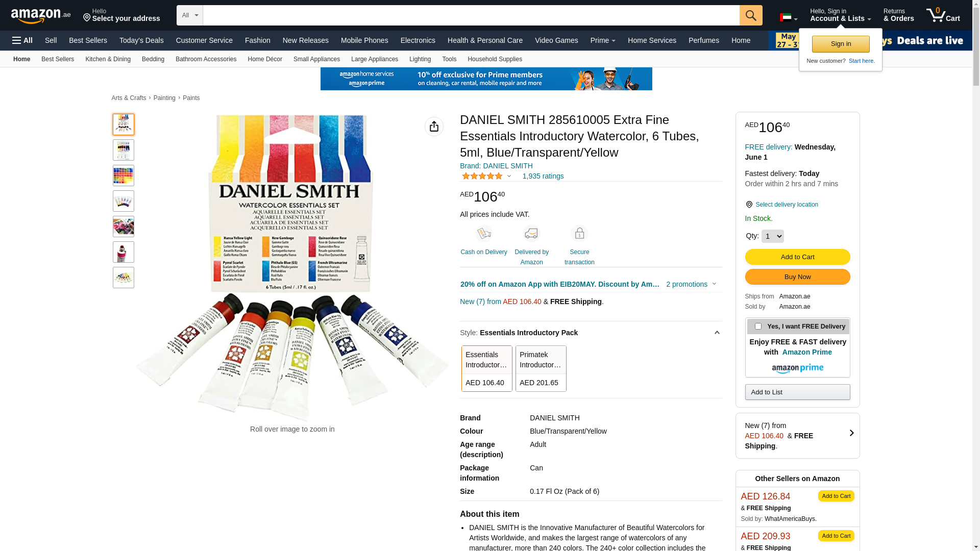The height and width of the screenshot is (551, 980).
Task: Open the search category All dropdown
Action: (x=190, y=15)
